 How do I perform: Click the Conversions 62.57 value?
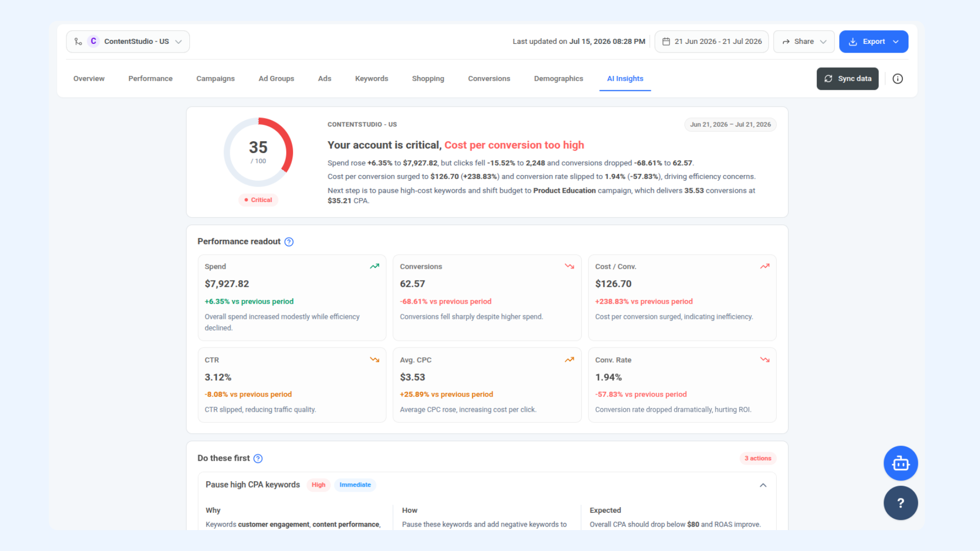412,284
